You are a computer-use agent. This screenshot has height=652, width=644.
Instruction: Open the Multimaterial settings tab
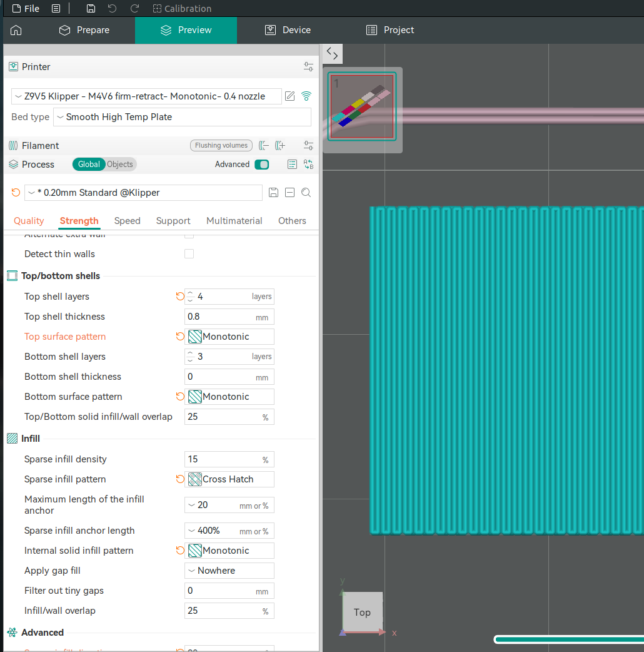coord(234,221)
